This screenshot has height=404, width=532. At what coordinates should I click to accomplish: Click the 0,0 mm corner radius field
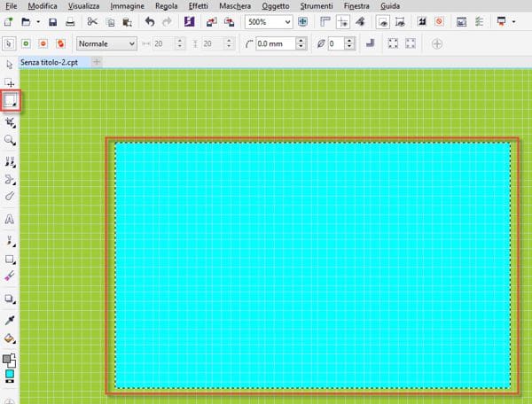[x=275, y=43]
